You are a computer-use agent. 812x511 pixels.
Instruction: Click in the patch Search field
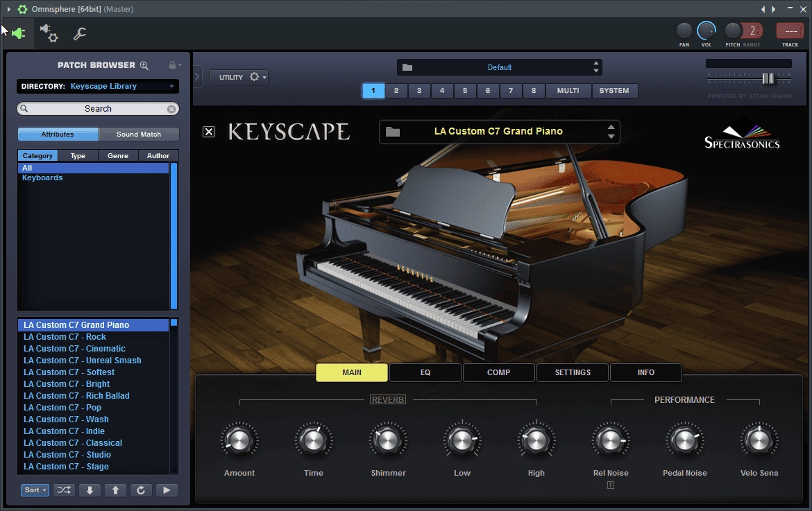click(98, 109)
